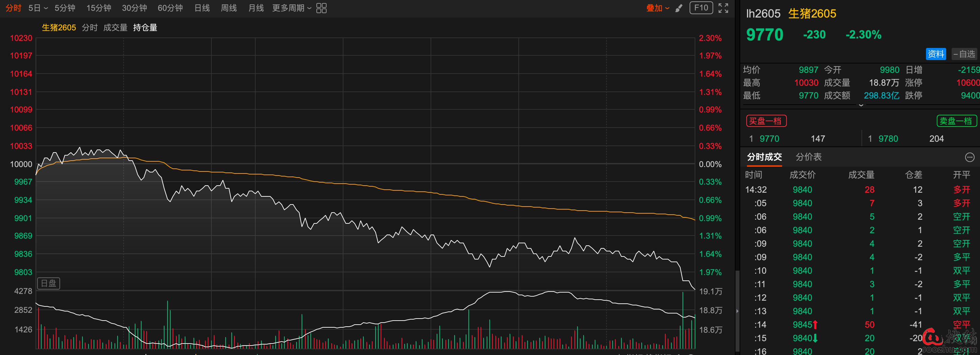
Task: Select the 60分钟 chart period
Action: [x=170, y=8]
